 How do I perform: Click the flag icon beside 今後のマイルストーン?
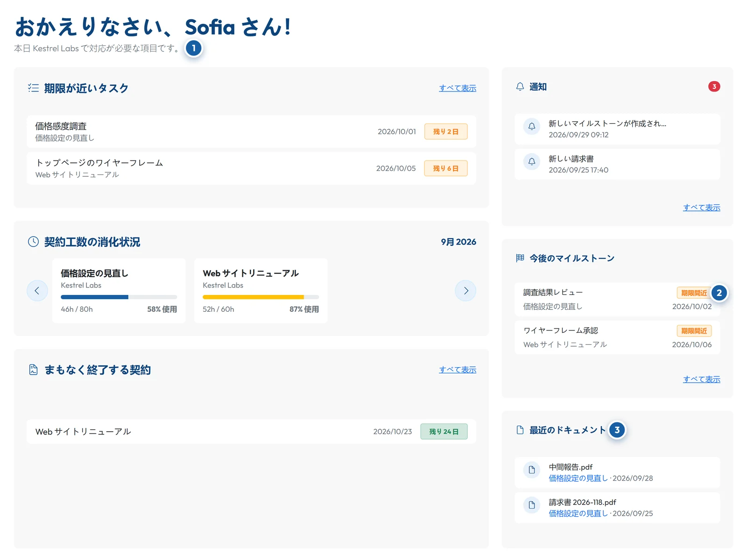[x=520, y=258]
